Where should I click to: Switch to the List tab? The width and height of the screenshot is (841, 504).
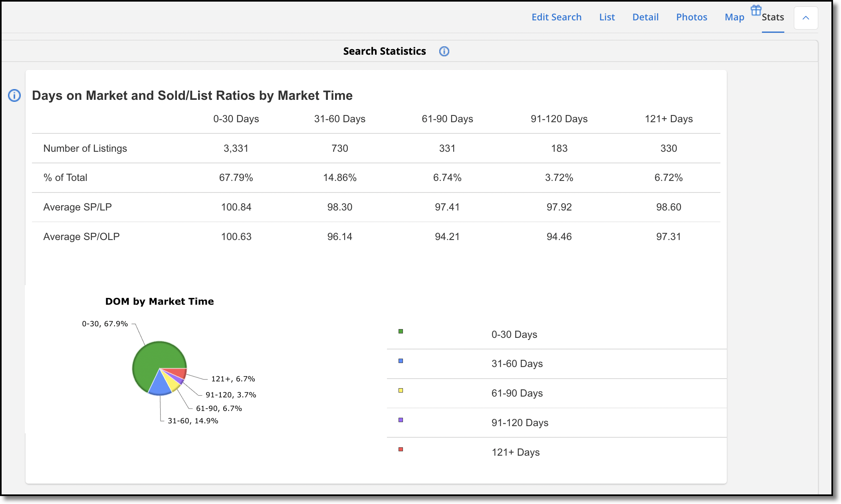click(x=607, y=17)
